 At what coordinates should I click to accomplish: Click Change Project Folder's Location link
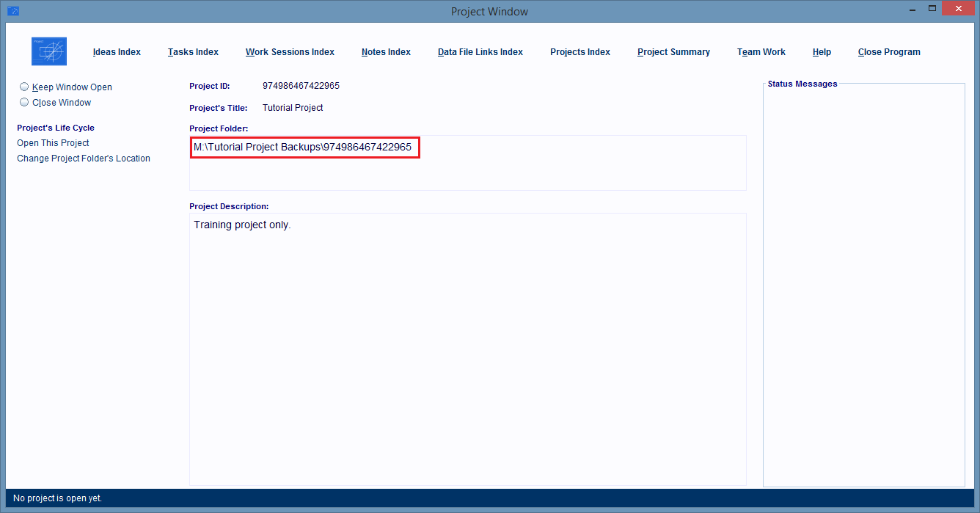coord(84,159)
